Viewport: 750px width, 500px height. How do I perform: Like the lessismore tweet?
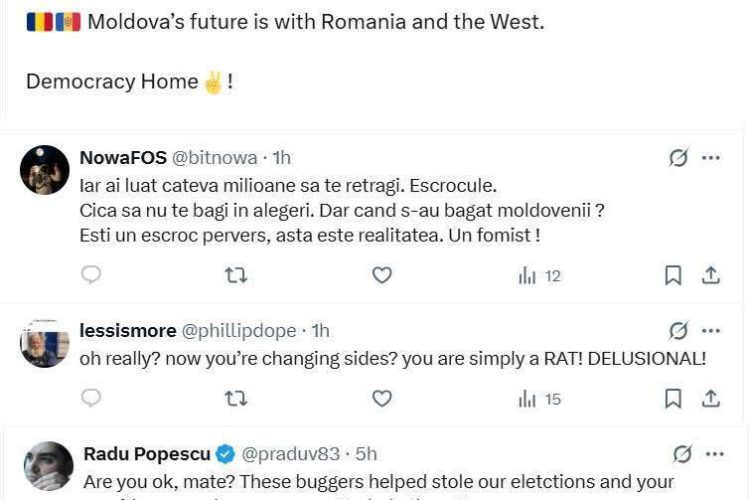pos(382,398)
